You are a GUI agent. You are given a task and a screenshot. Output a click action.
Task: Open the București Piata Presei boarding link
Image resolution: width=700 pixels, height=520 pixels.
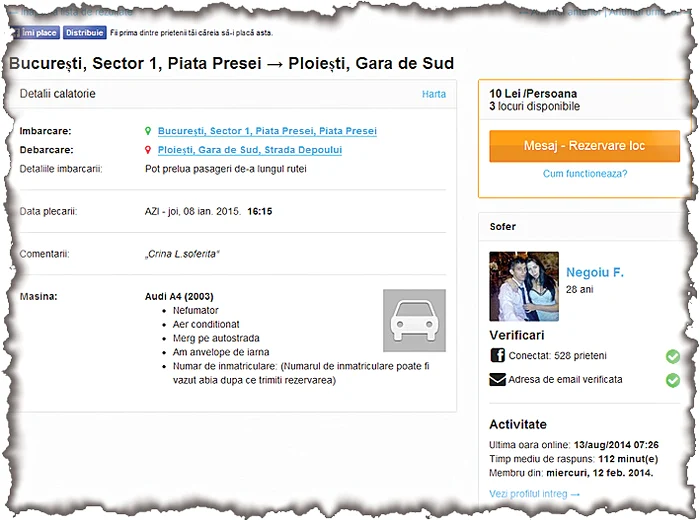pyautogui.click(x=267, y=131)
